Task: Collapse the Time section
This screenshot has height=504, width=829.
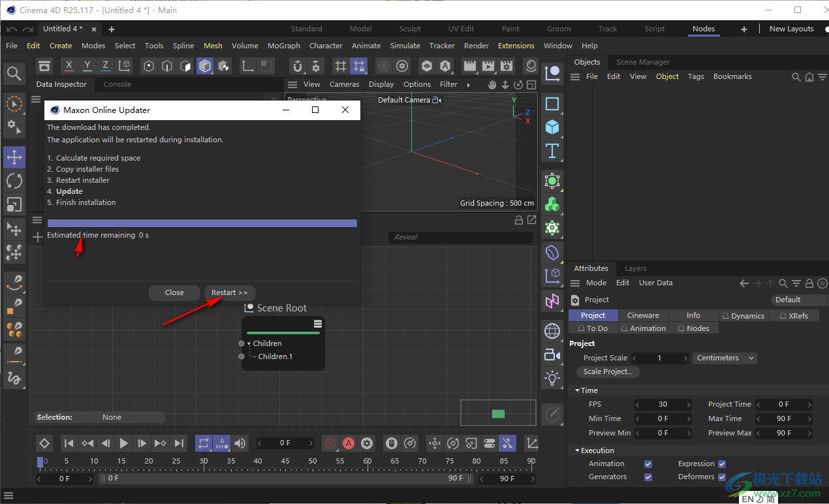Action: [578, 390]
